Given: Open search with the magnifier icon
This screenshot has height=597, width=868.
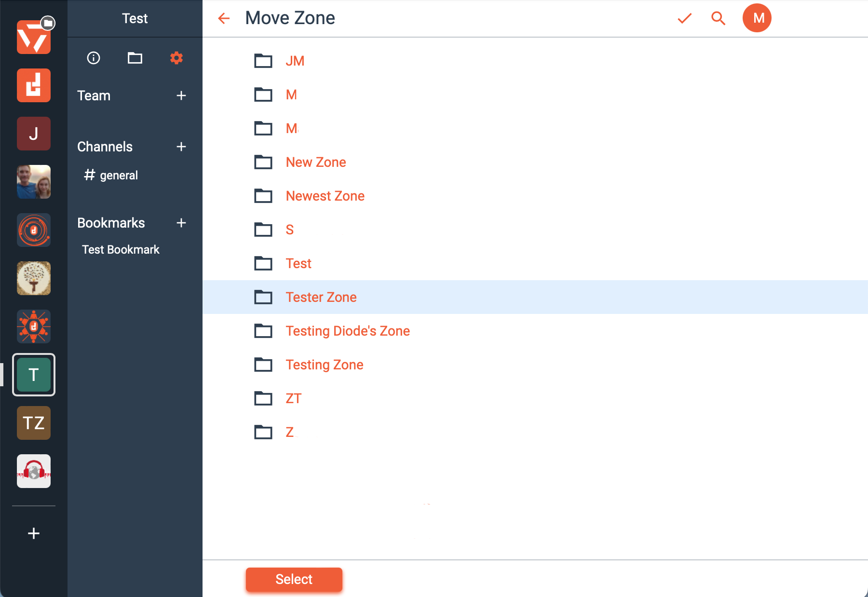Looking at the screenshot, I should 718,18.
